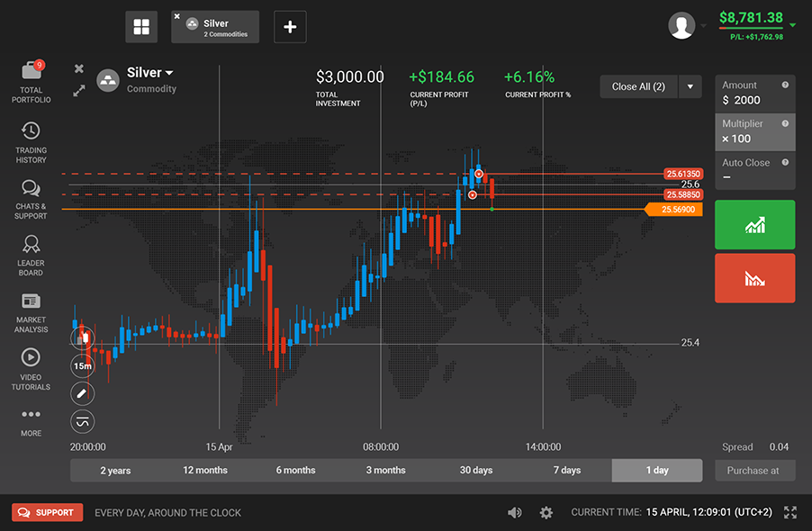
Task: Expand the chart using the arrows icon
Action: click(79, 91)
